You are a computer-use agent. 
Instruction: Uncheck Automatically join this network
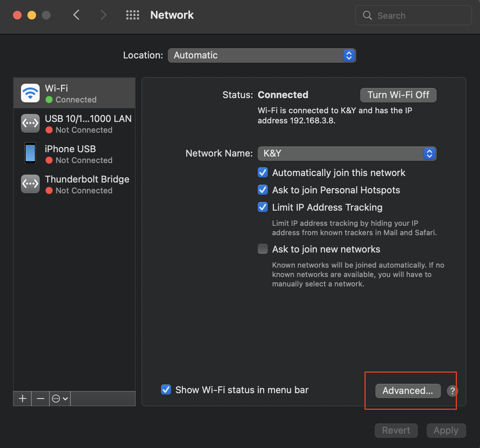click(263, 173)
